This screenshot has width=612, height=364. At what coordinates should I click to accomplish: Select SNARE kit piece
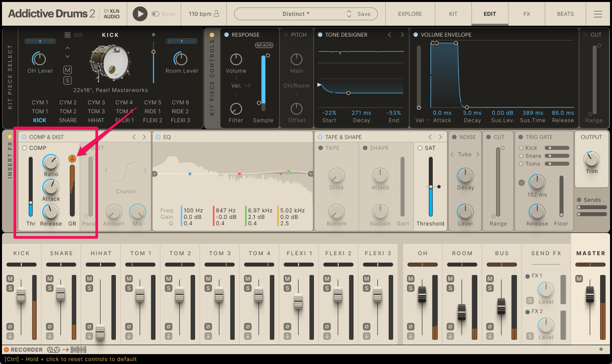click(68, 120)
